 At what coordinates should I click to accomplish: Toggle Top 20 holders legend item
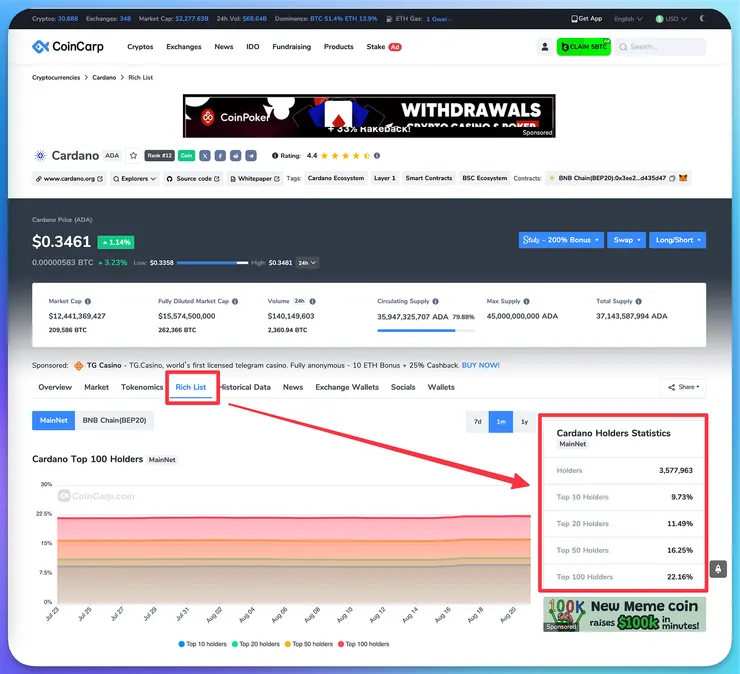(x=255, y=644)
